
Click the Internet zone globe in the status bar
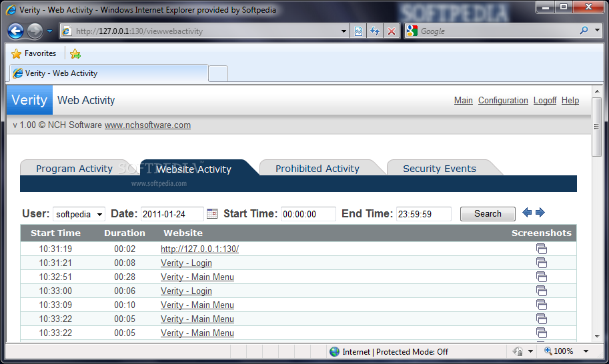pos(334,351)
